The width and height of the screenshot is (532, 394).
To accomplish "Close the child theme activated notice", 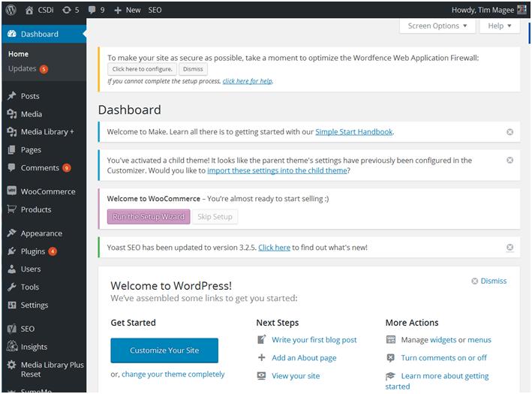I will tap(509, 160).
